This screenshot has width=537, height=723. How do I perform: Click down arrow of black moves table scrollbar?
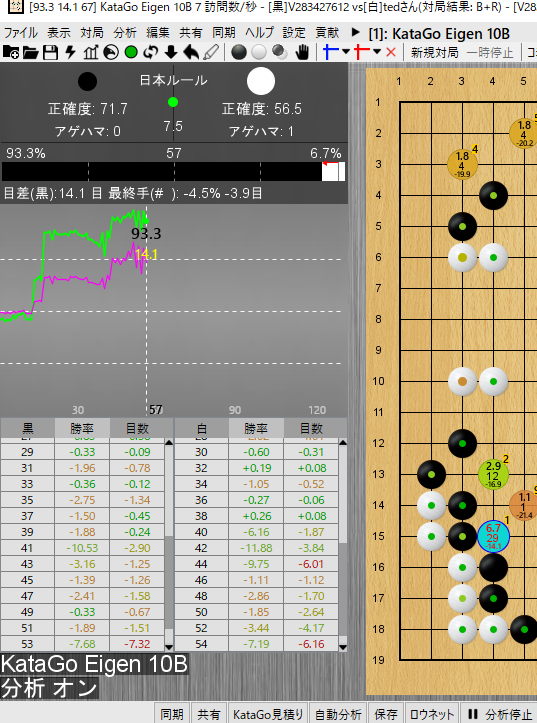tap(169, 647)
